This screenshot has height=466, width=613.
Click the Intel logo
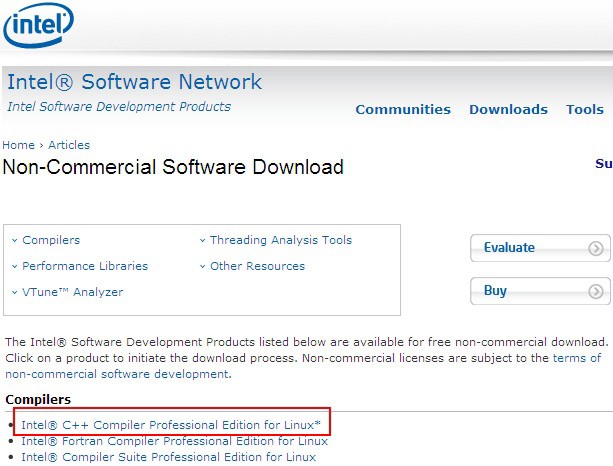tap(39, 24)
